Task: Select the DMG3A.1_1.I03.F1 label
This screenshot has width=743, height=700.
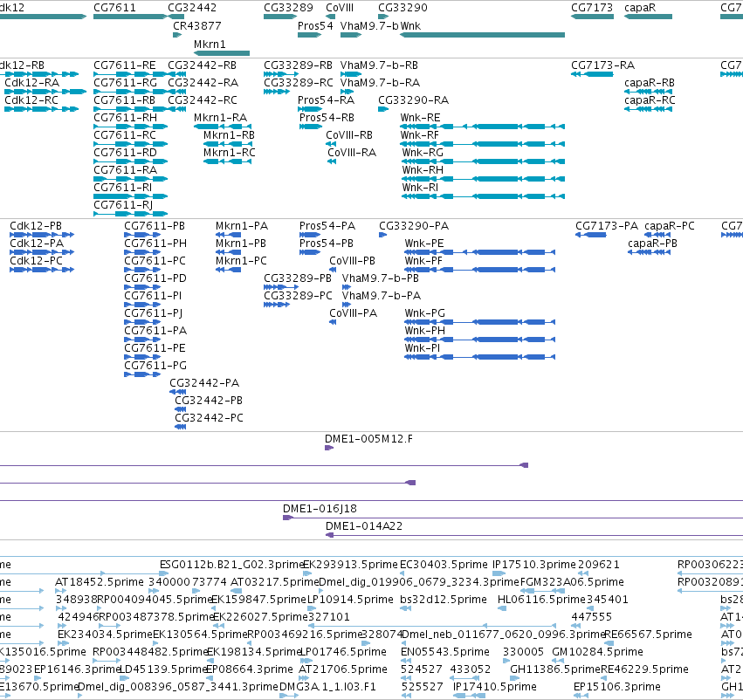Action: (327, 687)
